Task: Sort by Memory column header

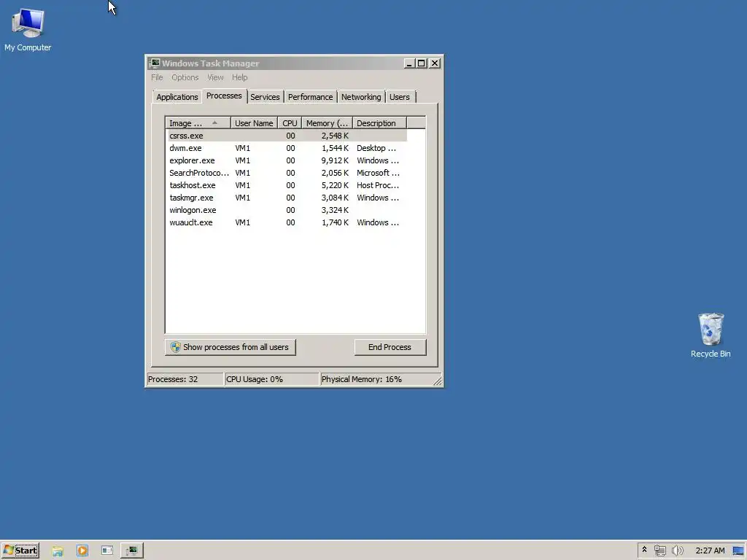Action: pyautogui.click(x=328, y=123)
